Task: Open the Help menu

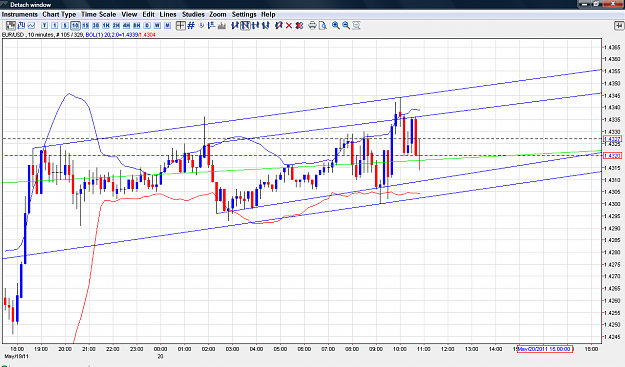Action: coord(268,14)
